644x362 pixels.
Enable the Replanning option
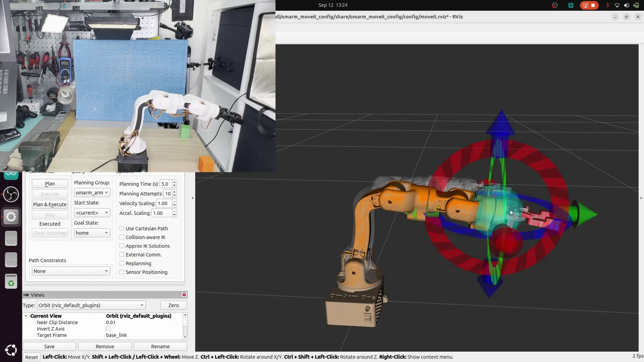(x=122, y=263)
